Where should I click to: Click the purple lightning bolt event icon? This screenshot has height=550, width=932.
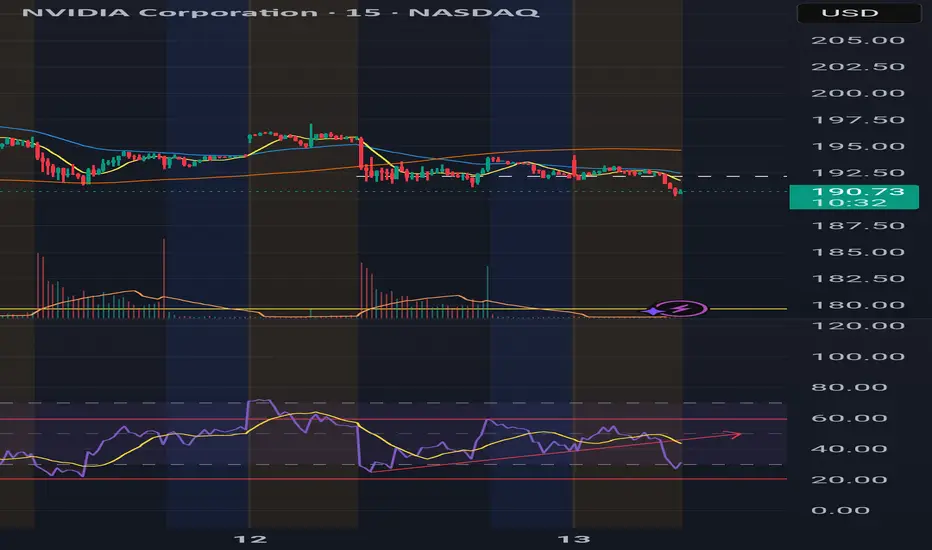click(682, 310)
